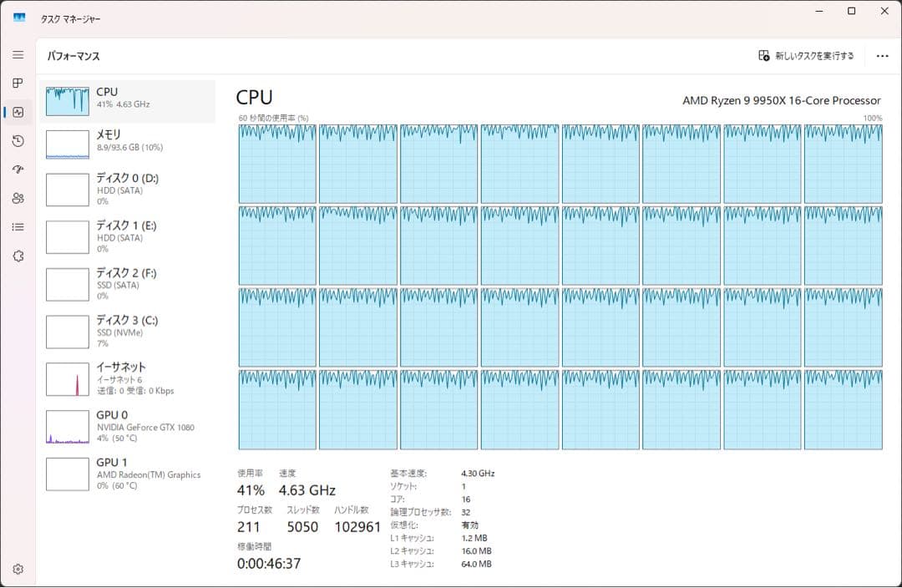This screenshot has height=588, width=902.
Task: Open Task Manager settings gear
Action: click(x=18, y=569)
